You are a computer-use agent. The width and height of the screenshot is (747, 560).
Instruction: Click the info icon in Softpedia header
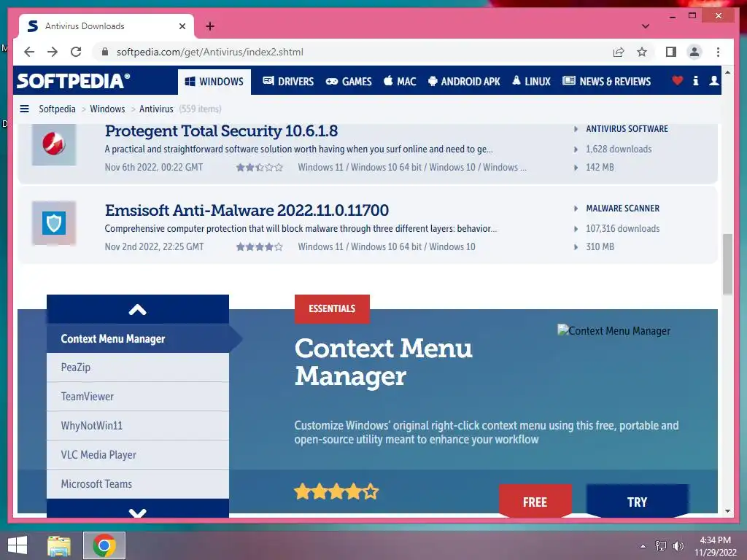pos(695,81)
